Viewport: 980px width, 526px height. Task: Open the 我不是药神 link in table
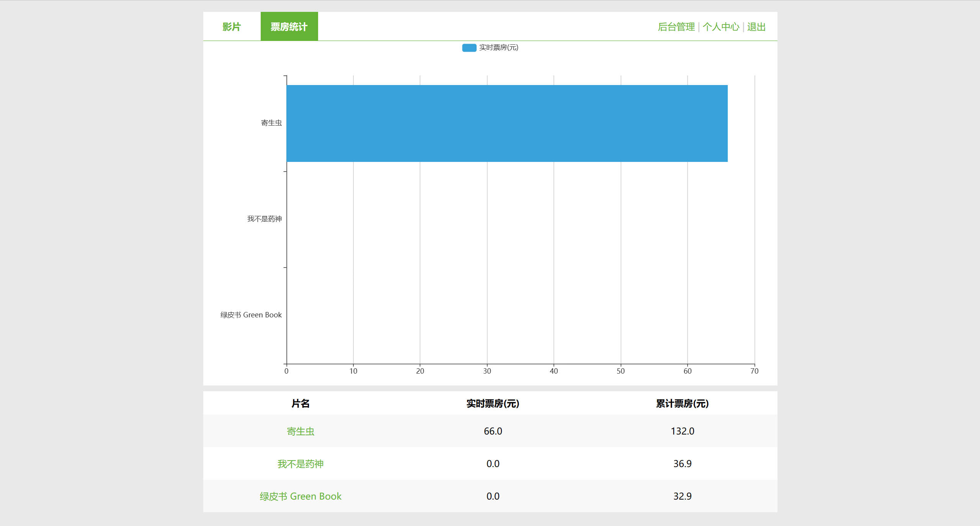pos(301,464)
